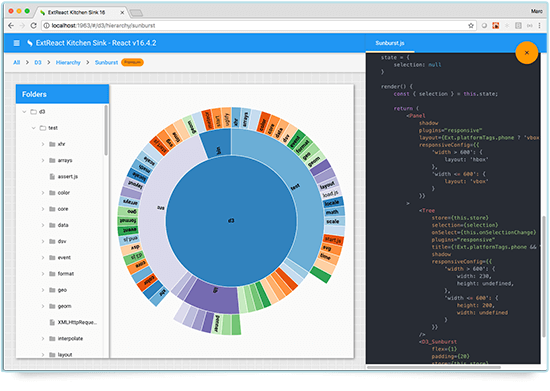
Task: Click the test folder icon in tree
Action: point(43,128)
